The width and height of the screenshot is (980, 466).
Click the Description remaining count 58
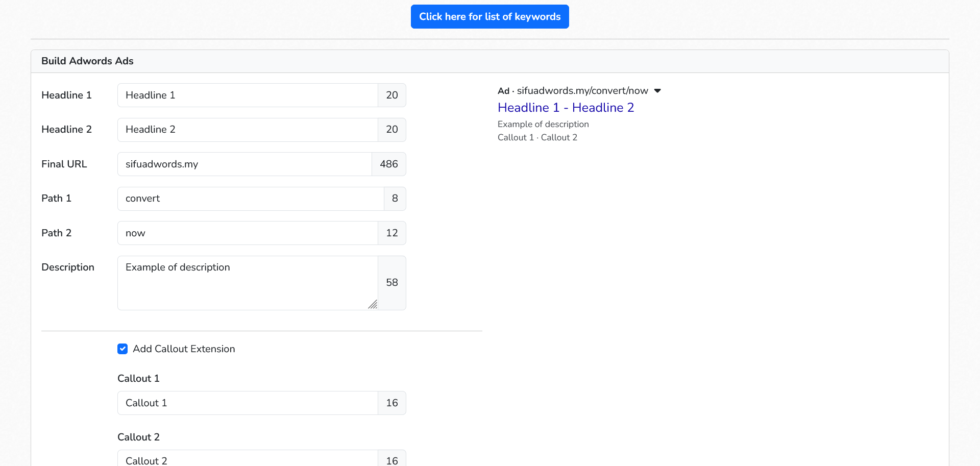(x=391, y=283)
